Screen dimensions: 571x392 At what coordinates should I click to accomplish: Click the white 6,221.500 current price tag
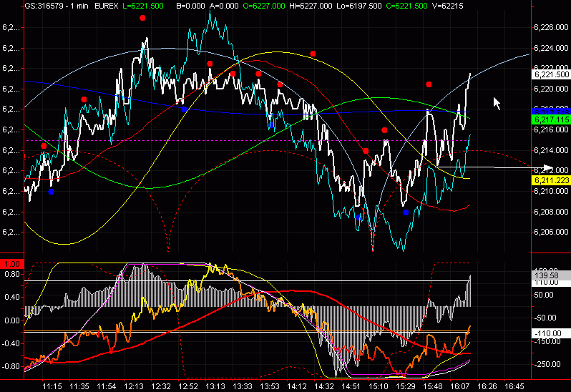tap(551, 74)
